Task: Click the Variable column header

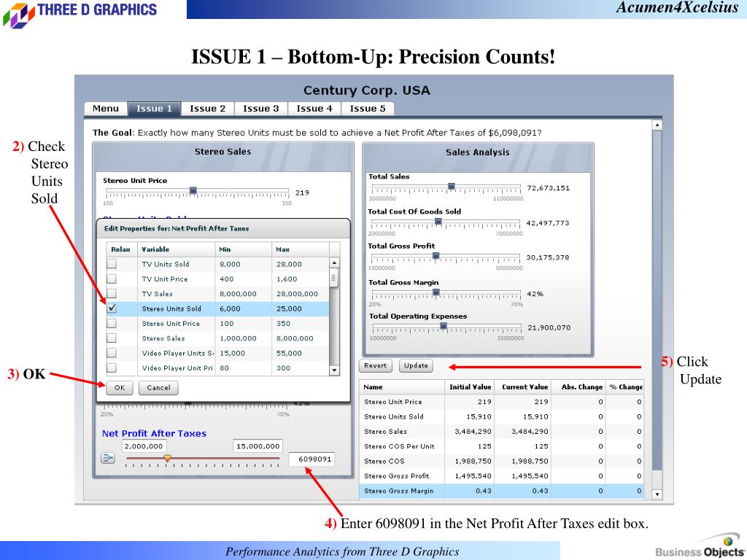Action: pyautogui.click(x=177, y=249)
